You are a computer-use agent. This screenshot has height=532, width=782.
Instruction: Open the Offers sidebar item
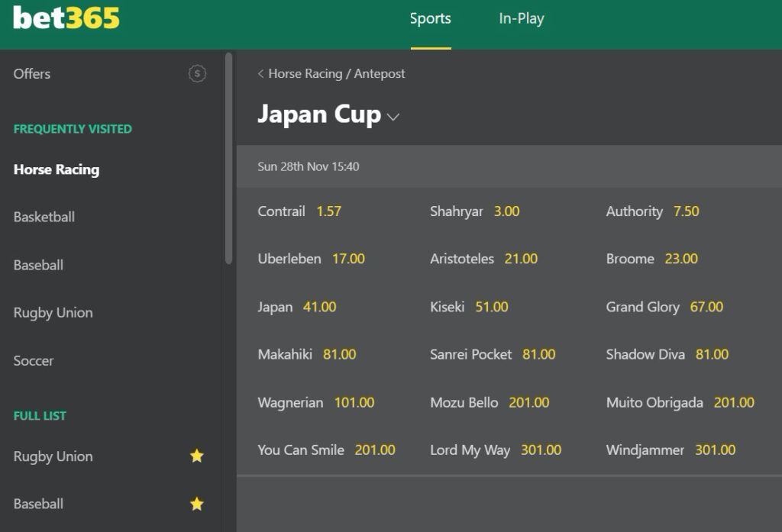(x=32, y=74)
